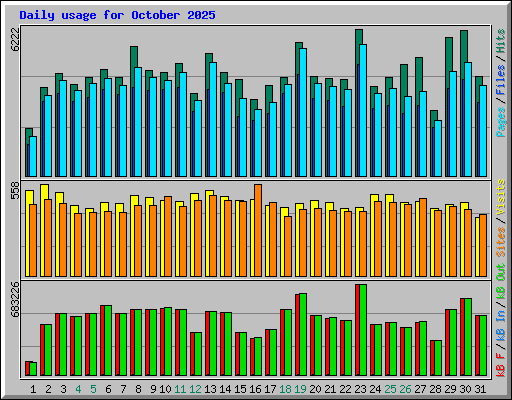
Task: Click the 'Hits' legend label
Action: coord(500,41)
